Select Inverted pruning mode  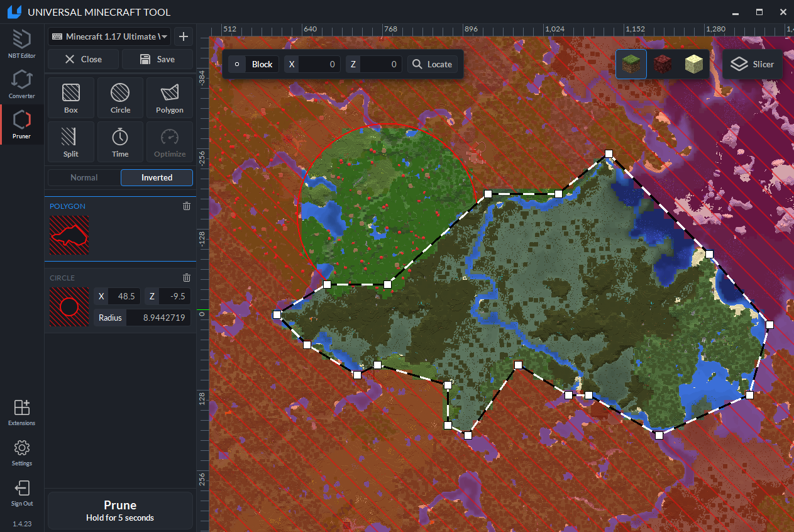(x=157, y=177)
